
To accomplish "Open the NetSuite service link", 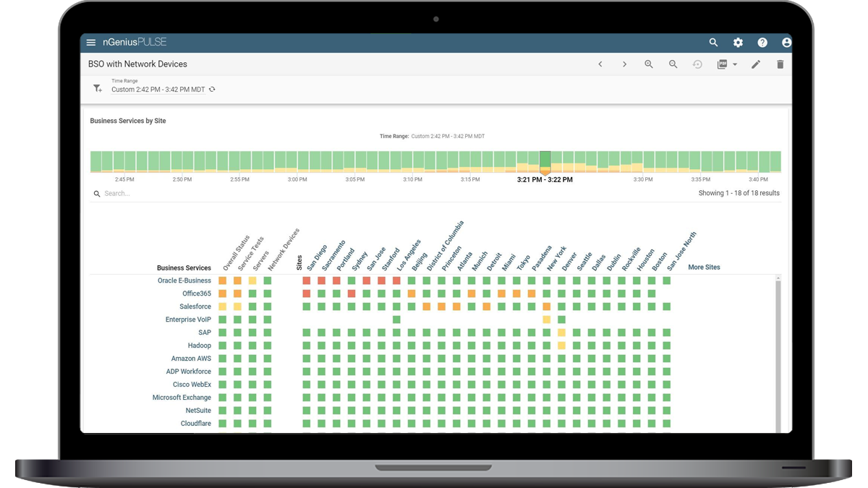I will (198, 411).
